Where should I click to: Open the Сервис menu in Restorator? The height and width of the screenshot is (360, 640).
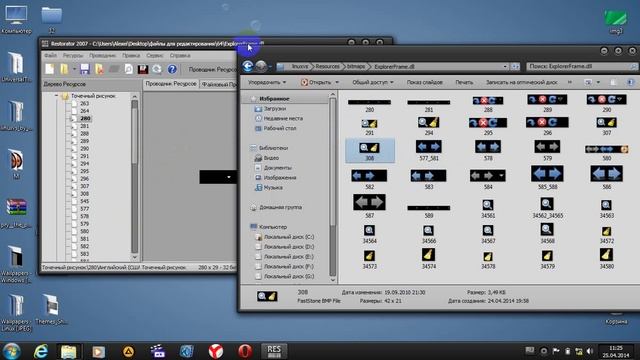click(x=155, y=55)
